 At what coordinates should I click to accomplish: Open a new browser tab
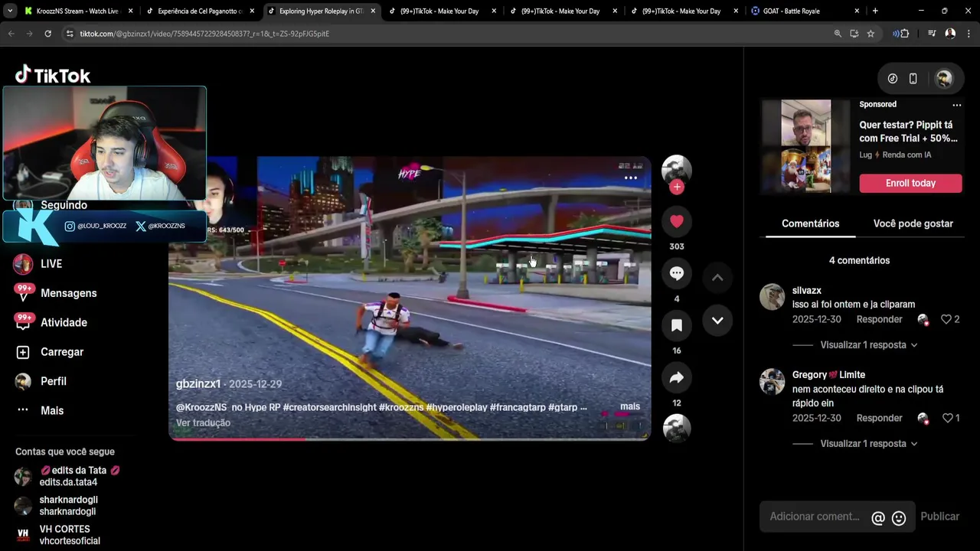pyautogui.click(x=875, y=11)
